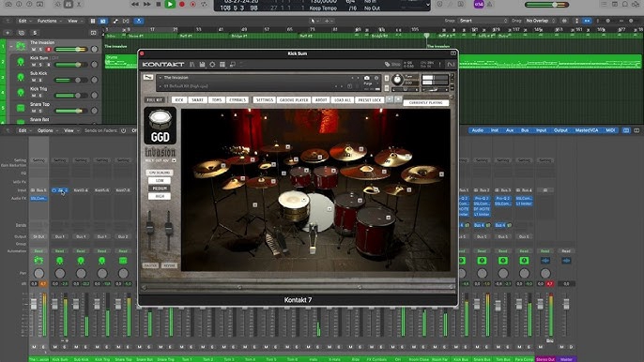
Task: Click the Stop transport button
Action: tap(159, 4)
